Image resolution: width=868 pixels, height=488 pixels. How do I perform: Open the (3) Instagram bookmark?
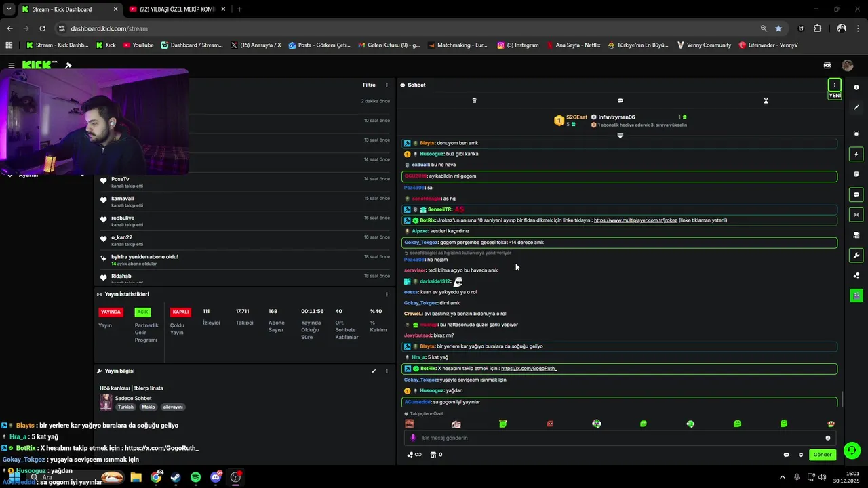coord(517,45)
